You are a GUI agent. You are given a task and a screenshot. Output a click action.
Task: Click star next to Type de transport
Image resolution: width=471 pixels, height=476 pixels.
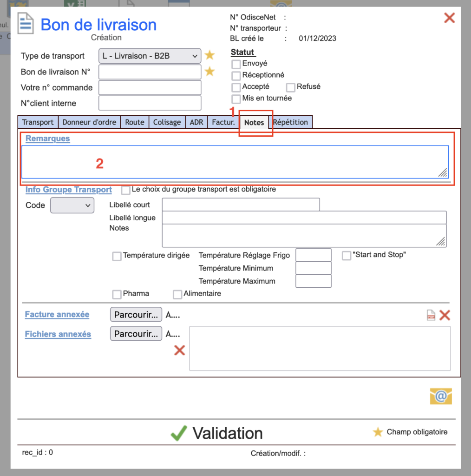pyautogui.click(x=210, y=55)
